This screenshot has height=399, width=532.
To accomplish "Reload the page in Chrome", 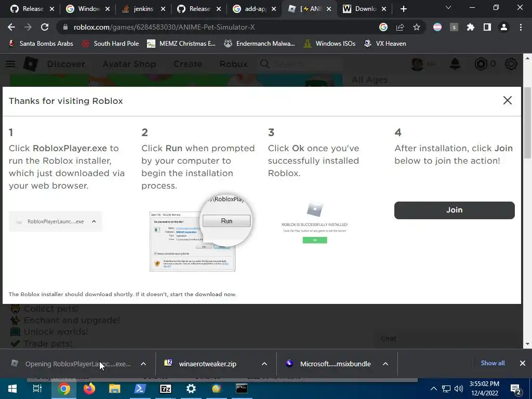I will click(45, 27).
